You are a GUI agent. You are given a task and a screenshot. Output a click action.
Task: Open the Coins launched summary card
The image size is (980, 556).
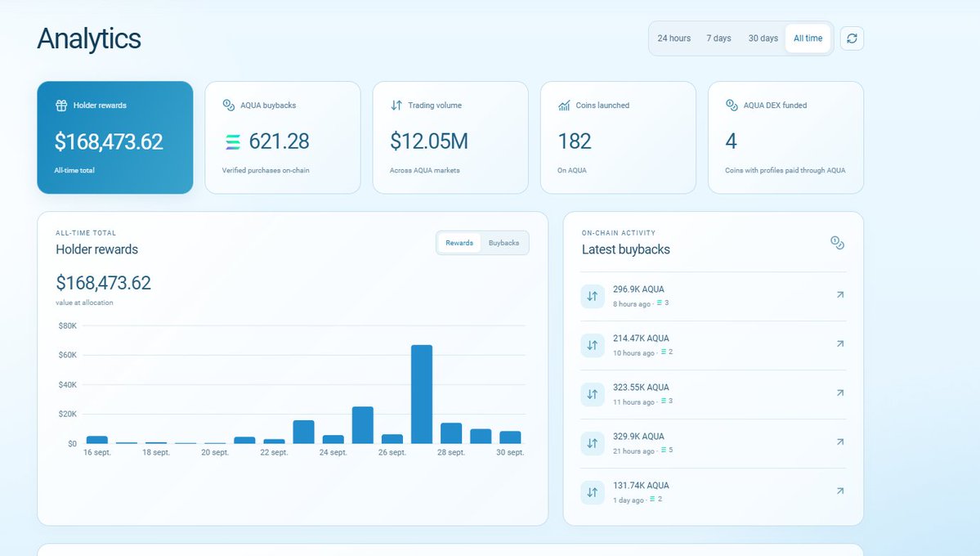tap(618, 137)
